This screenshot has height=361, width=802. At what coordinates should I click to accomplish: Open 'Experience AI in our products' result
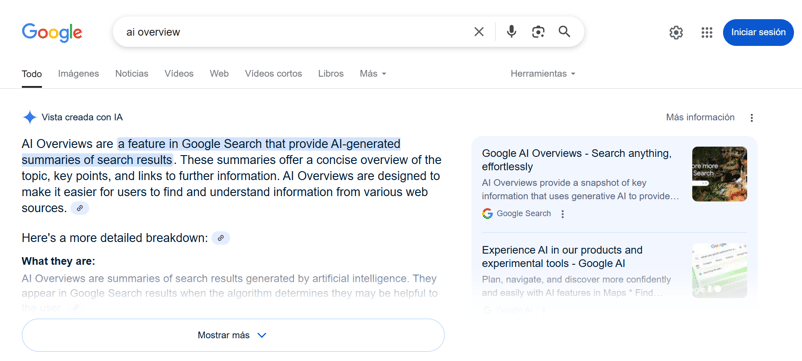point(562,257)
